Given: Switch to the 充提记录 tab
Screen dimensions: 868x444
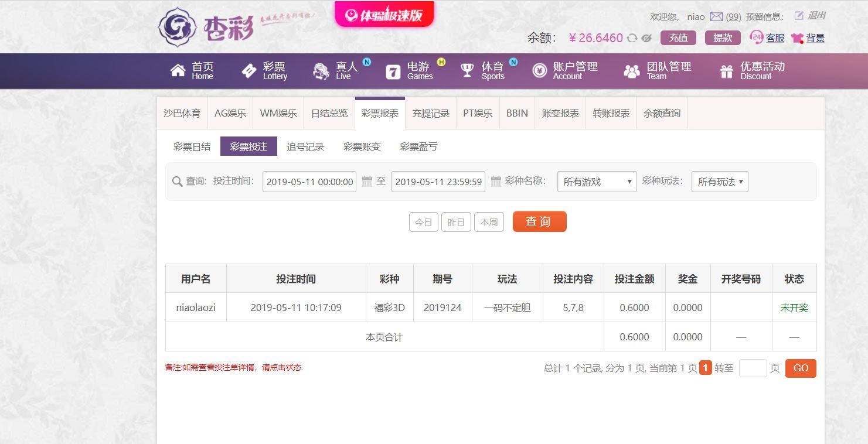Looking at the screenshot, I should [431, 114].
